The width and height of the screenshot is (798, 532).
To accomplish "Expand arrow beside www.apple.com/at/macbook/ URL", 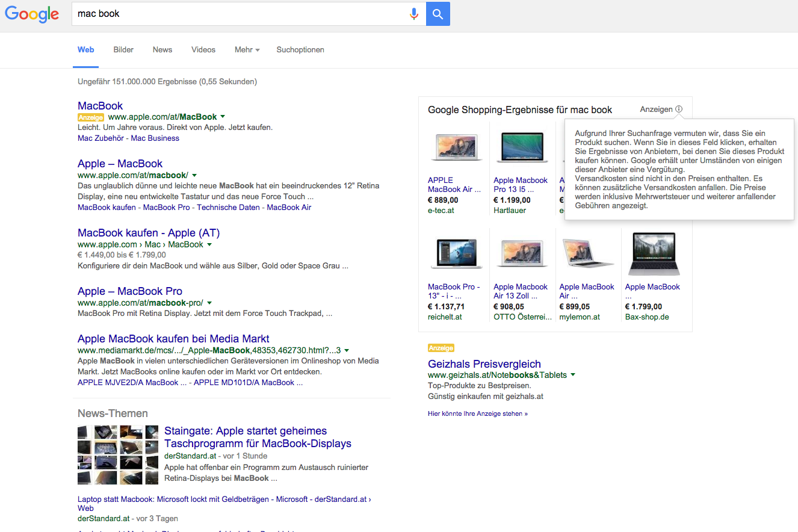I will (x=193, y=175).
